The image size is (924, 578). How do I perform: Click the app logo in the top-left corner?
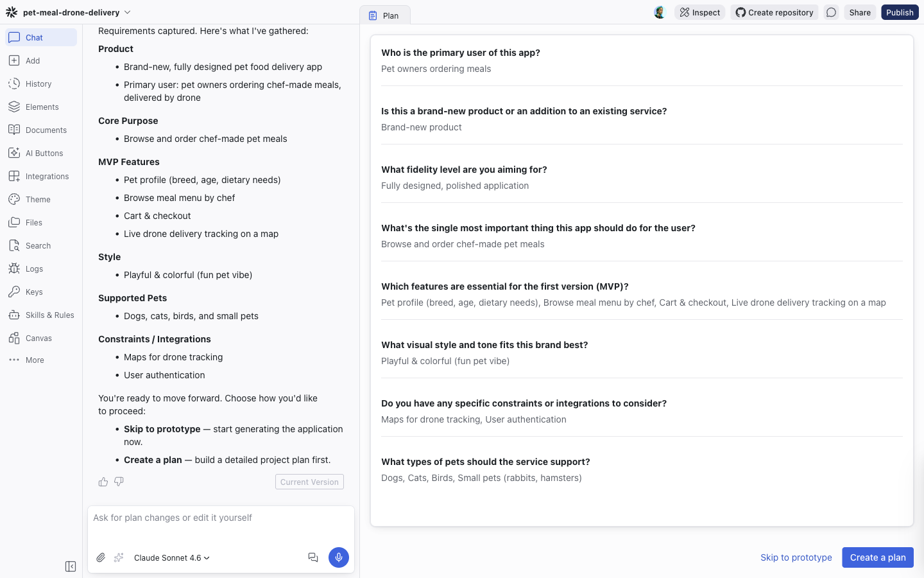pyautogui.click(x=12, y=12)
